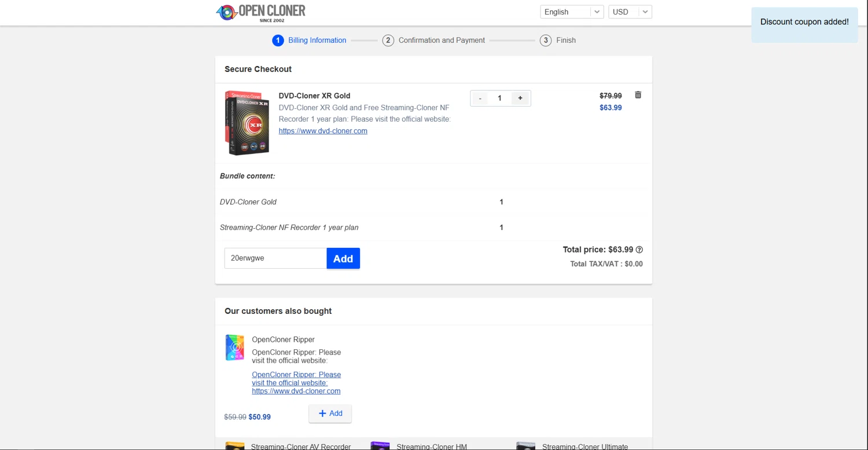Click the 'Secure Checkout' heading
The image size is (868, 450).
click(258, 69)
